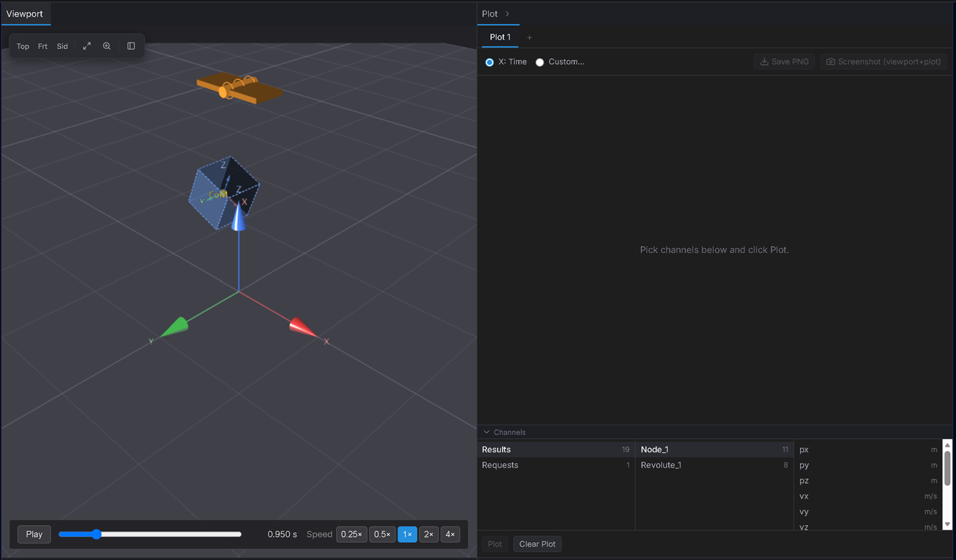The height and width of the screenshot is (560, 956).
Task: Click the playback timeline slider handle
Action: click(x=96, y=534)
